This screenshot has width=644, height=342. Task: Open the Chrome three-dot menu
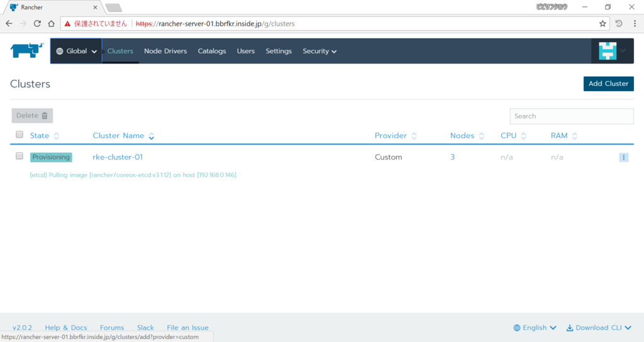635,24
